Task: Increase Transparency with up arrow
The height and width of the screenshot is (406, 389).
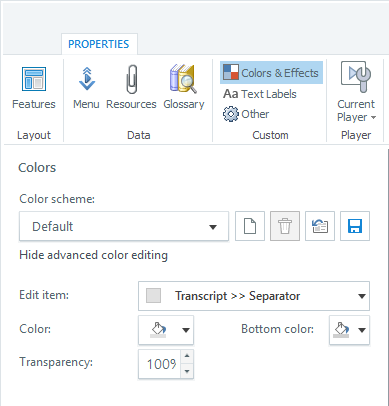Action: (x=187, y=357)
